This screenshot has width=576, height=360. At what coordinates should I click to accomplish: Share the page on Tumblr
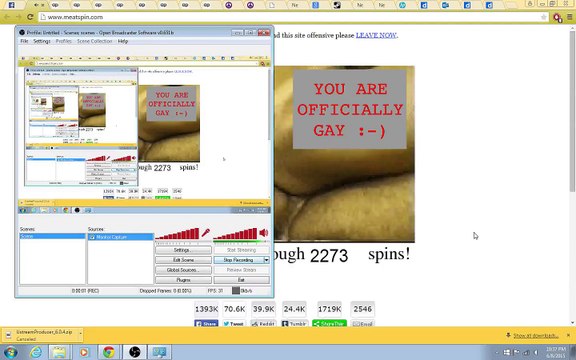coord(294,324)
